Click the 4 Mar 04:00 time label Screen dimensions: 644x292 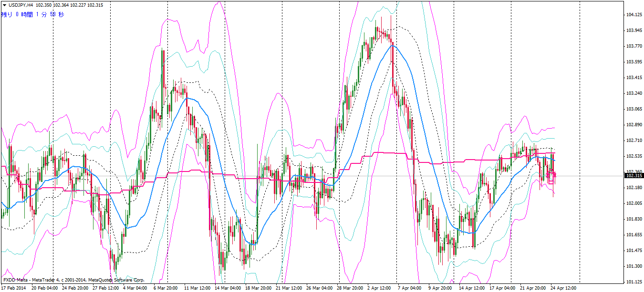(x=135, y=288)
